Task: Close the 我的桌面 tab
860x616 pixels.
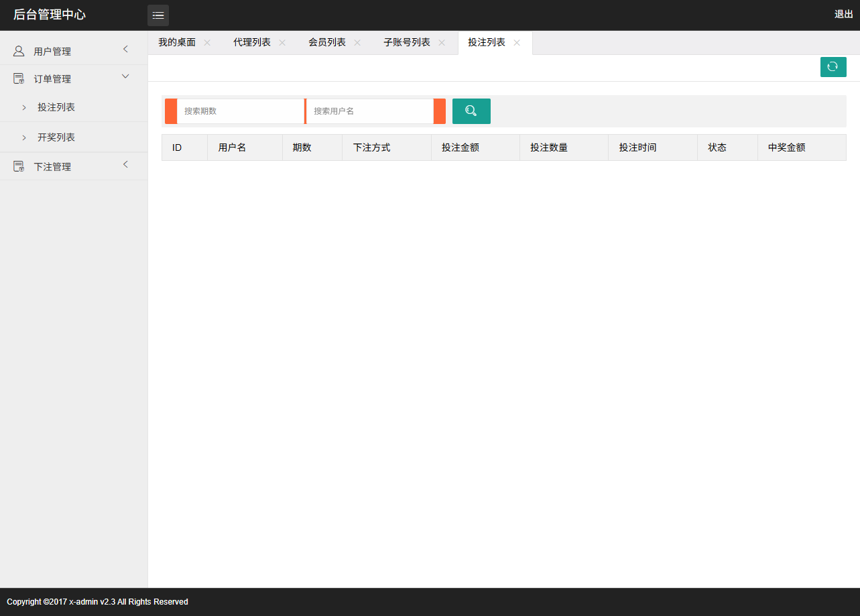Action: tap(207, 43)
